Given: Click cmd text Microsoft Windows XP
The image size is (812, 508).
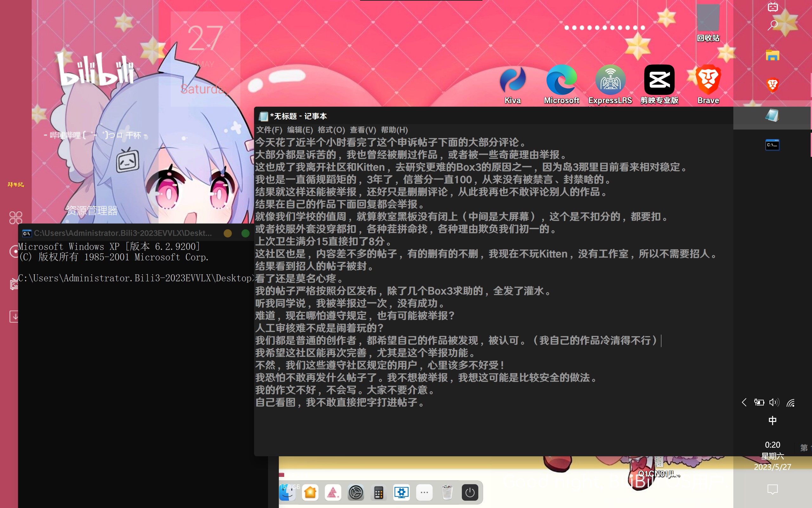Looking at the screenshot, I should [x=109, y=247].
